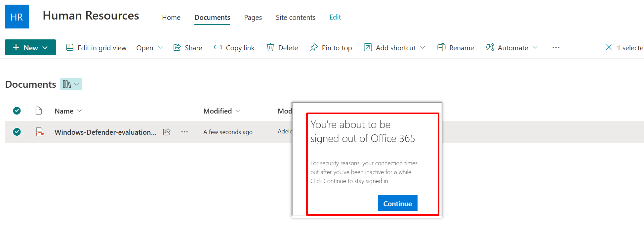Open the toolbar more options ellipsis
The image size is (644, 236).
[556, 47]
